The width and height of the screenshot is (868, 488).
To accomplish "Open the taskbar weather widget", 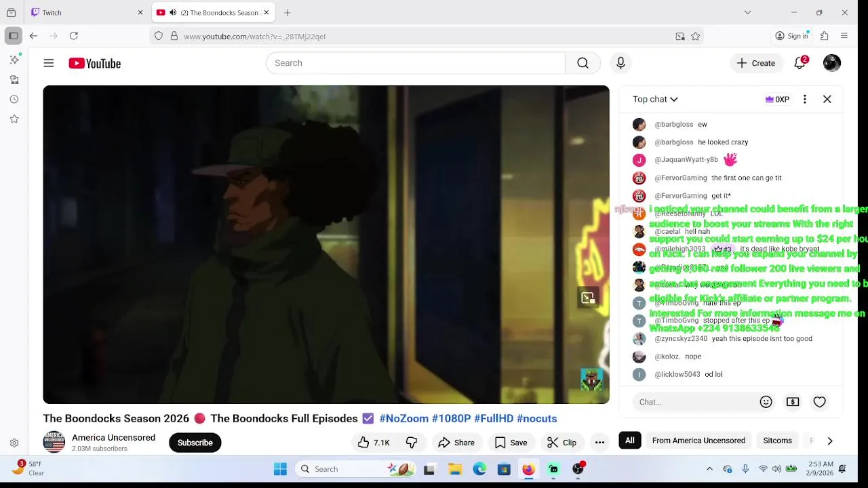I will point(27,468).
